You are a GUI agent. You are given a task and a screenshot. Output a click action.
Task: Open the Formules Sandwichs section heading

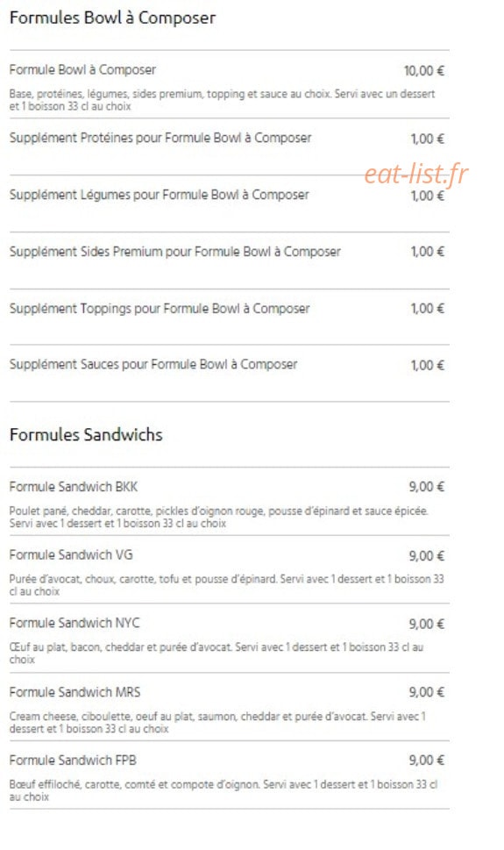tap(86, 435)
